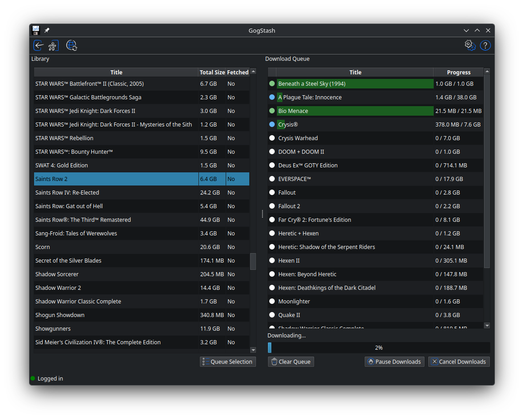Click the blue status dot for A Plague Tale
Image resolution: width=524 pixels, height=420 pixels.
[272, 97]
